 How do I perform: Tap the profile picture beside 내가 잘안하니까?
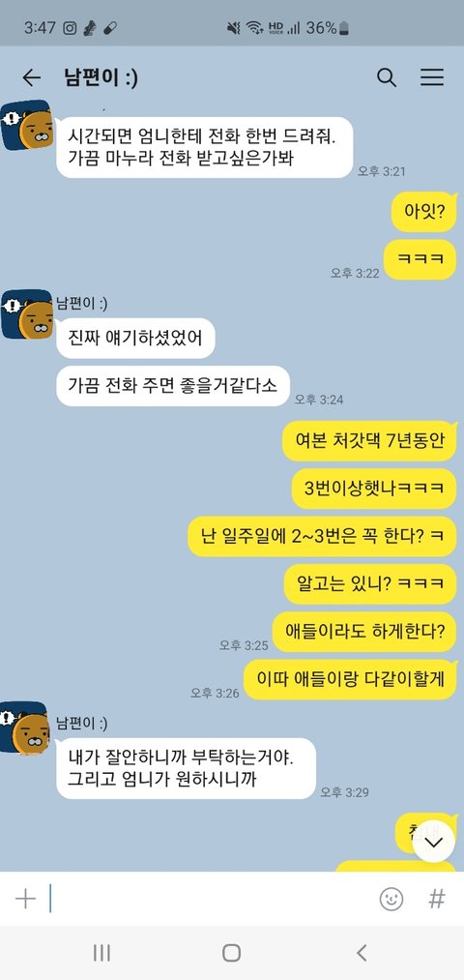(25, 727)
